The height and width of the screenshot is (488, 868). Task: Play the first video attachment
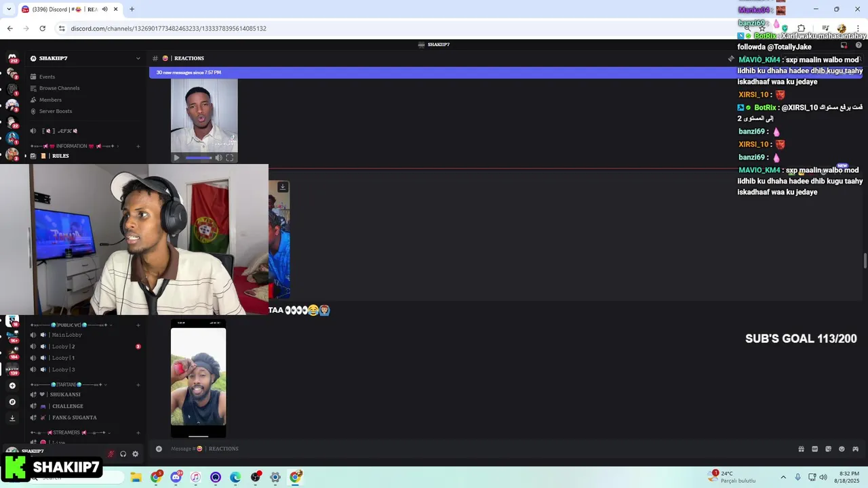coord(177,158)
